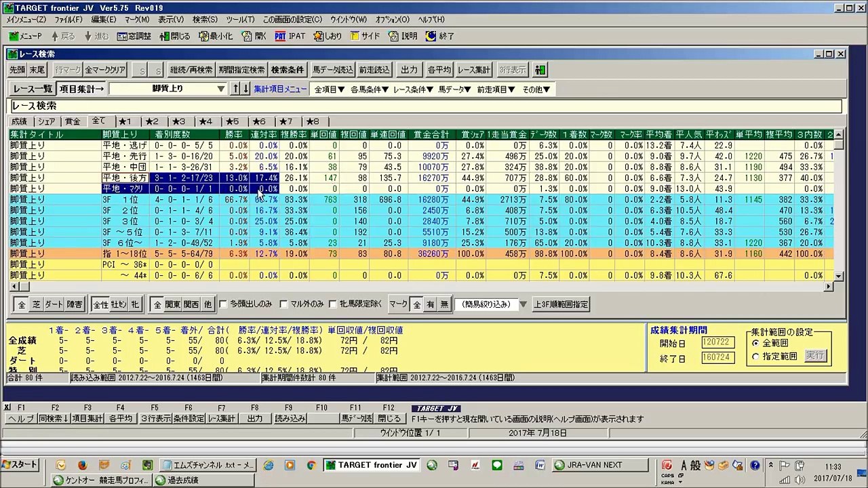Click the 閉じる toolbar icon
The height and width of the screenshot is (488, 868).
(x=175, y=36)
